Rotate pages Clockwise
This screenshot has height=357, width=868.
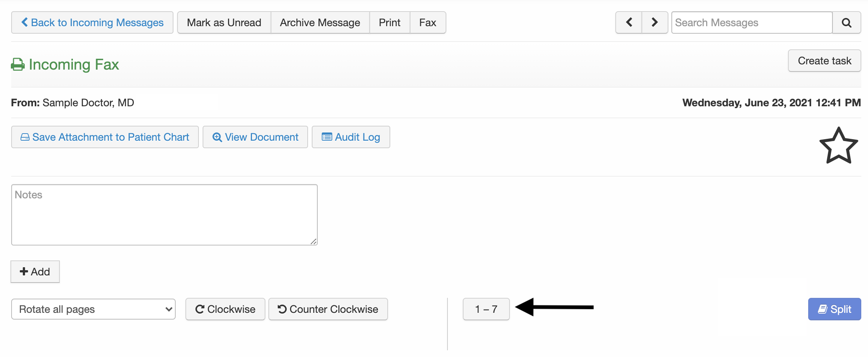225,309
